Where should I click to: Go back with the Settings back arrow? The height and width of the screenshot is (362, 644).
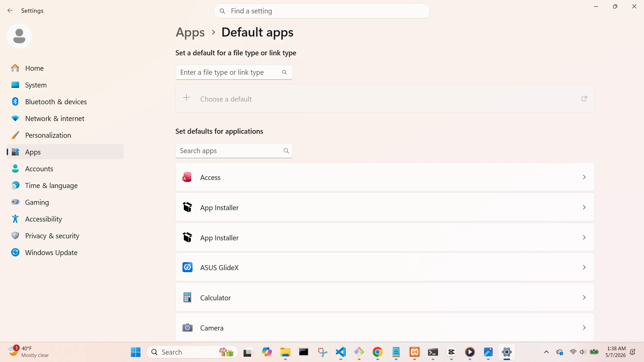[x=10, y=11]
